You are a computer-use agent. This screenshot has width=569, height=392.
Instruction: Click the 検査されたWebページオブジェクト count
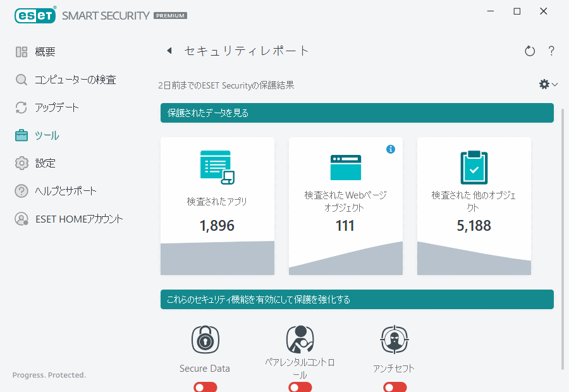345,225
